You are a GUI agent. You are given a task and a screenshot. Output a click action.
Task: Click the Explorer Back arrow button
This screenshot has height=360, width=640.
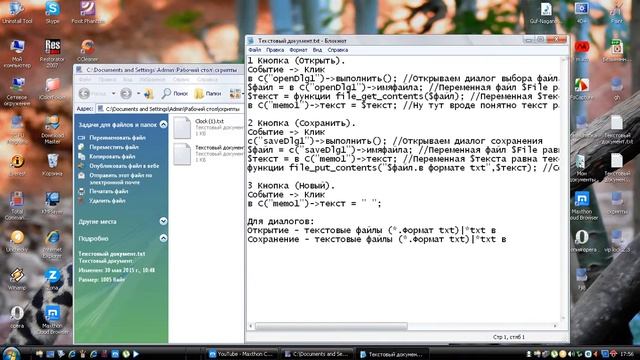pyautogui.click(x=84, y=93)
